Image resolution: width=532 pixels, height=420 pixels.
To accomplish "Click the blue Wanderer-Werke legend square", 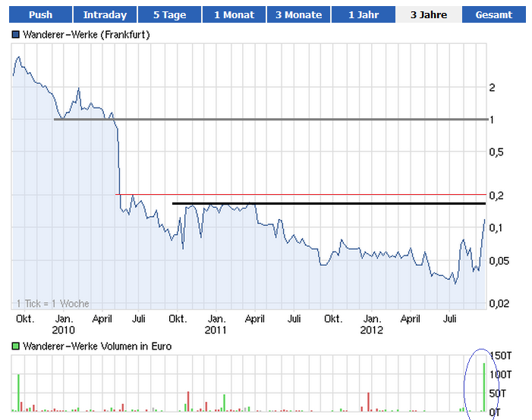I will coord(16,35).
